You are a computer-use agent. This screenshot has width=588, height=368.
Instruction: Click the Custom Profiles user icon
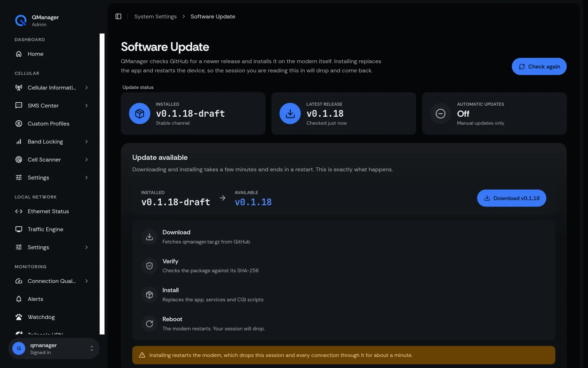click(x=19, y=124)
